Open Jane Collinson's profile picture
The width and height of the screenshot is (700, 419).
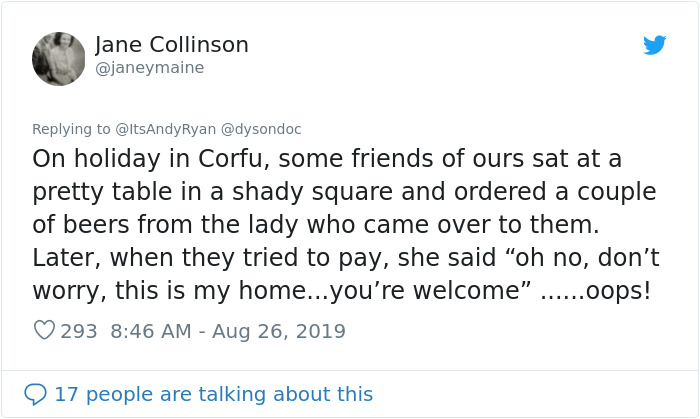(x=58, y=57)
